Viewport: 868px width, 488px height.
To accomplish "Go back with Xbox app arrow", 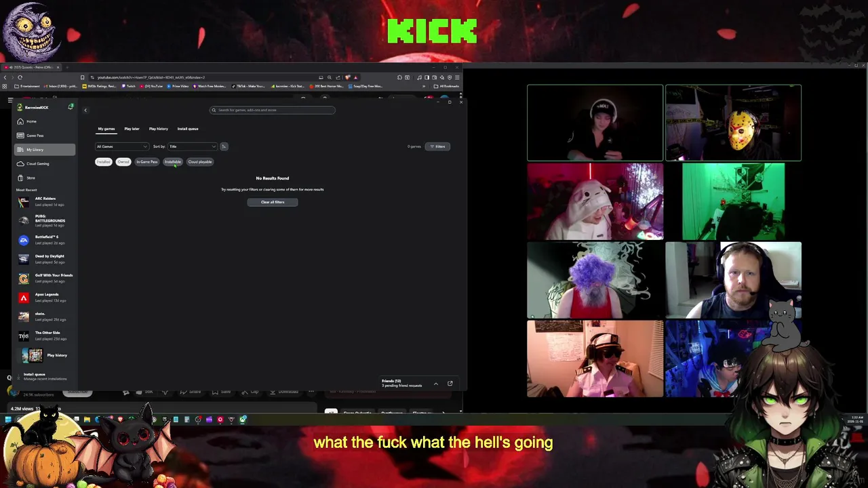I will pos(85,110).
